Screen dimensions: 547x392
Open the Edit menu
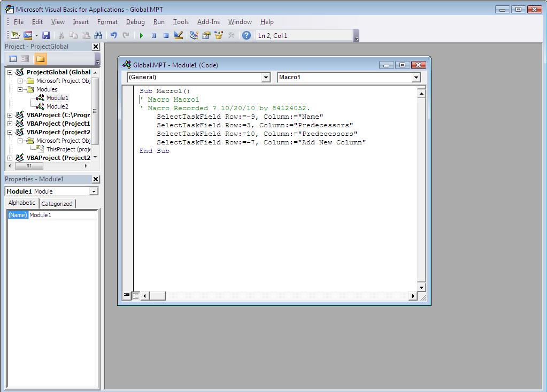[x=37, y=22]
